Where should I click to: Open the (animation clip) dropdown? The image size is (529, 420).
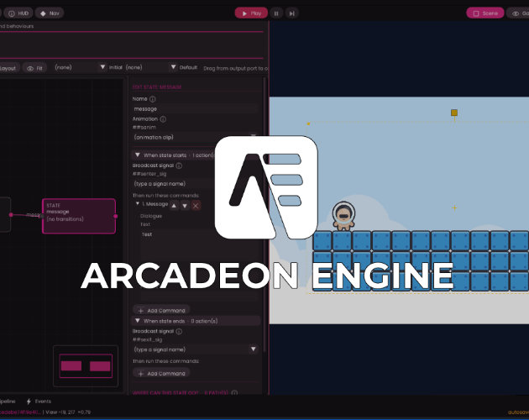coord(195,137)
